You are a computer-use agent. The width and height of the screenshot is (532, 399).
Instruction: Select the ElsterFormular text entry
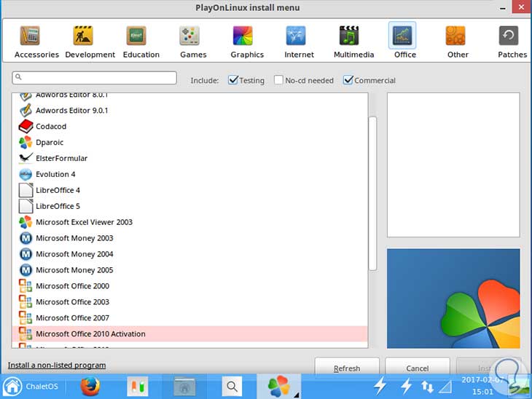coord(61,158)
